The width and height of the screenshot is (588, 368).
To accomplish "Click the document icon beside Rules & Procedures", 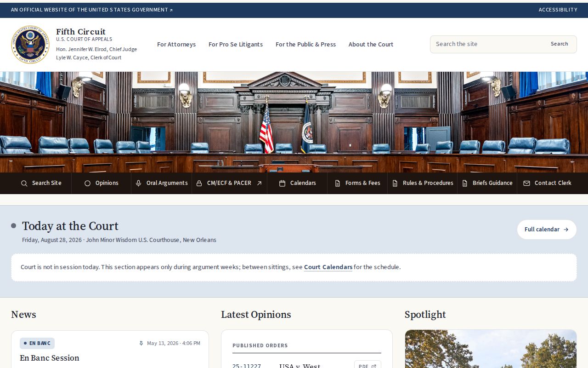I will click(395, 183).
